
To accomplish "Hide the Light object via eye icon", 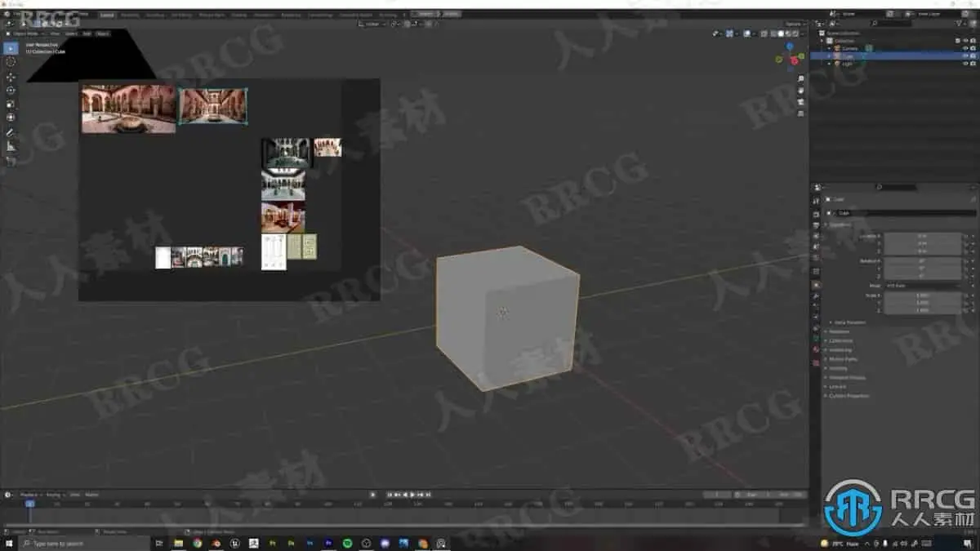I will click(965, 63).
